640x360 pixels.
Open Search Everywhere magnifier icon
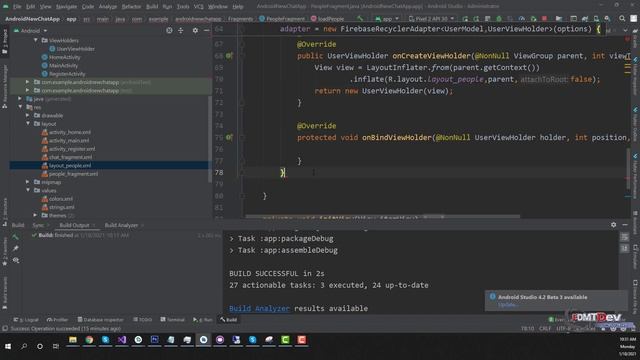(622, 18)
